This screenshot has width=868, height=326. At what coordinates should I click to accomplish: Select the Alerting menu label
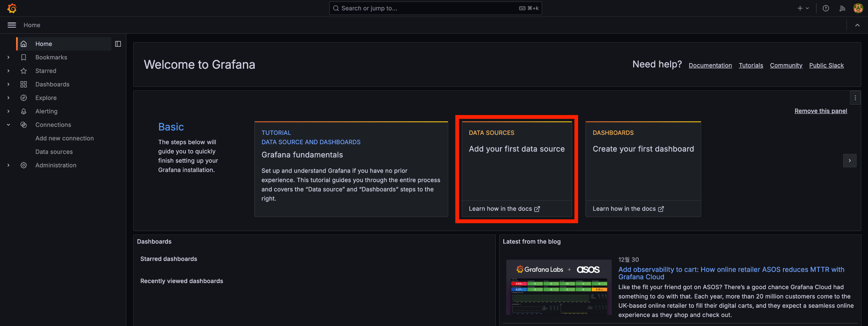click(x=46, y=111)
